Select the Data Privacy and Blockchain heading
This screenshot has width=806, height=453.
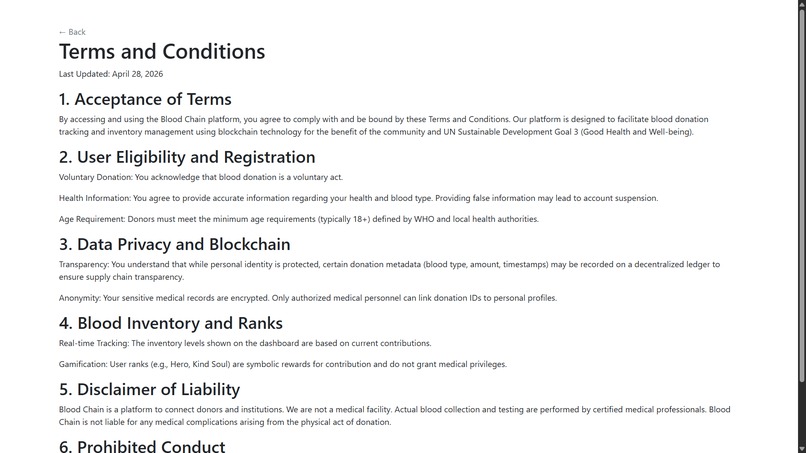174,244
